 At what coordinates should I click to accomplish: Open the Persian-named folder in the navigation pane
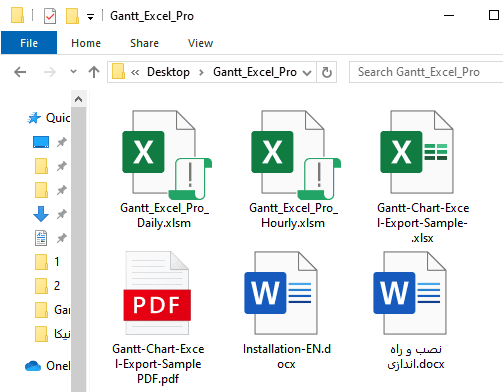53,334
